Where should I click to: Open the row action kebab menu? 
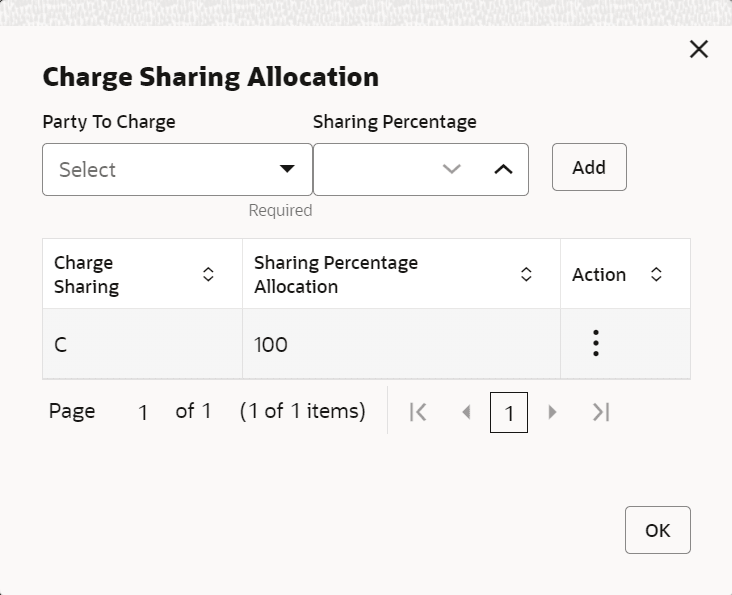point(596,343)
